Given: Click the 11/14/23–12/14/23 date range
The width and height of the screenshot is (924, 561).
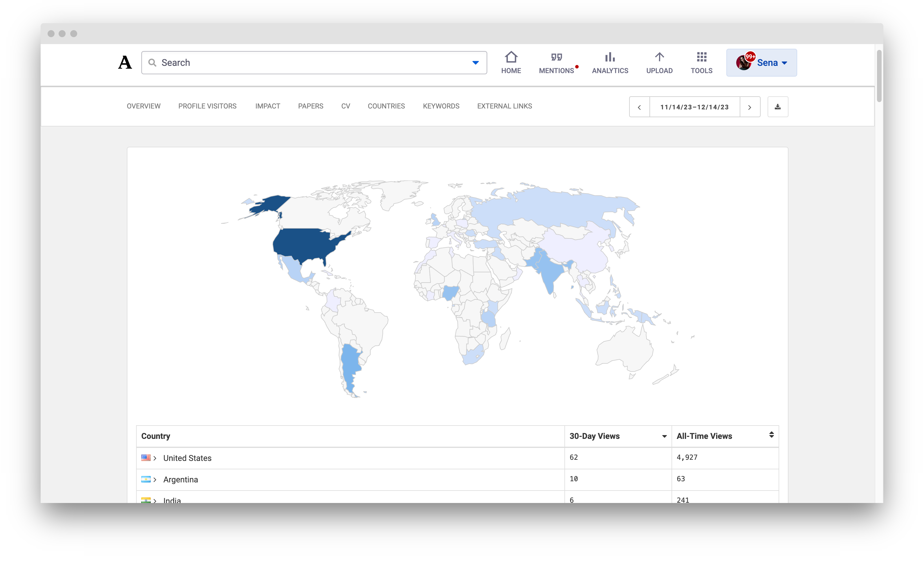Looking at the screenshot, I should click(x=694, y=107).
